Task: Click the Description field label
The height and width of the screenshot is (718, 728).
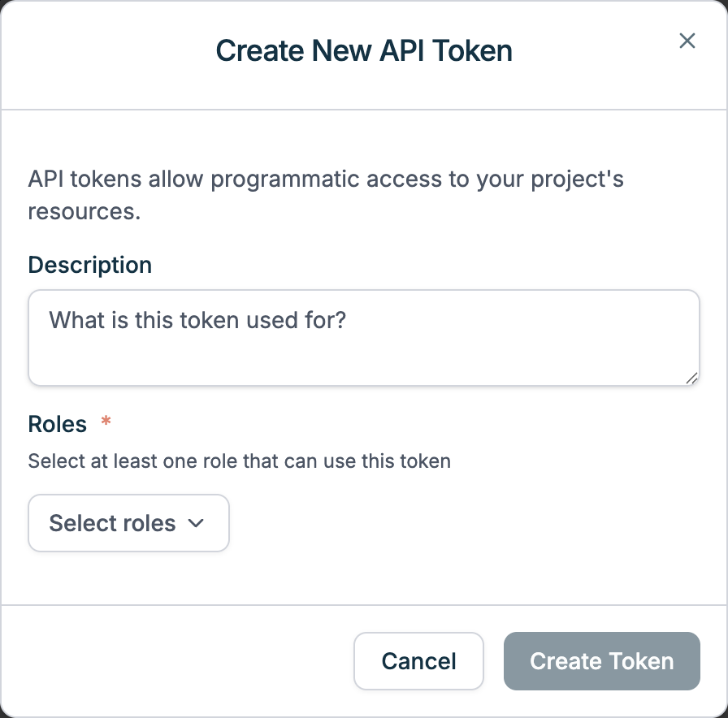Action: [89, 265]
